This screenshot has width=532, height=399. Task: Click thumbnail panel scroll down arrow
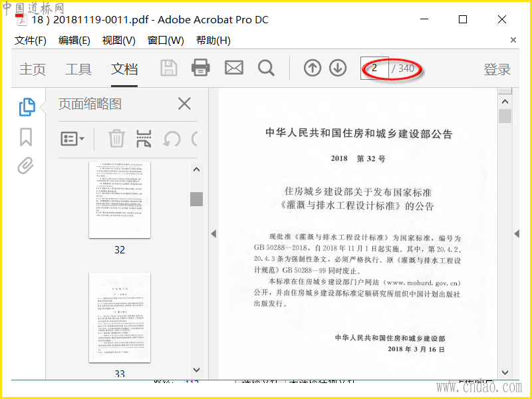pyautogui.click(x=196, y=370)
